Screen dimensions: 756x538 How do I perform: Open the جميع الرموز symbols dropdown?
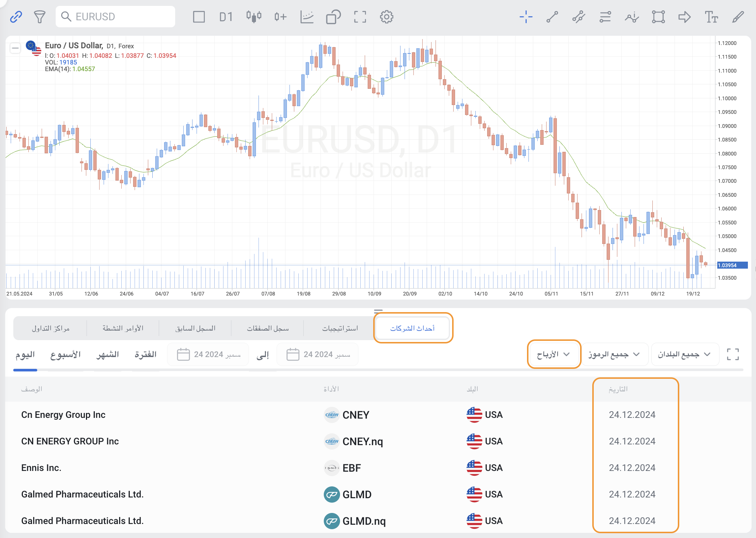click(x=614, y=354)
